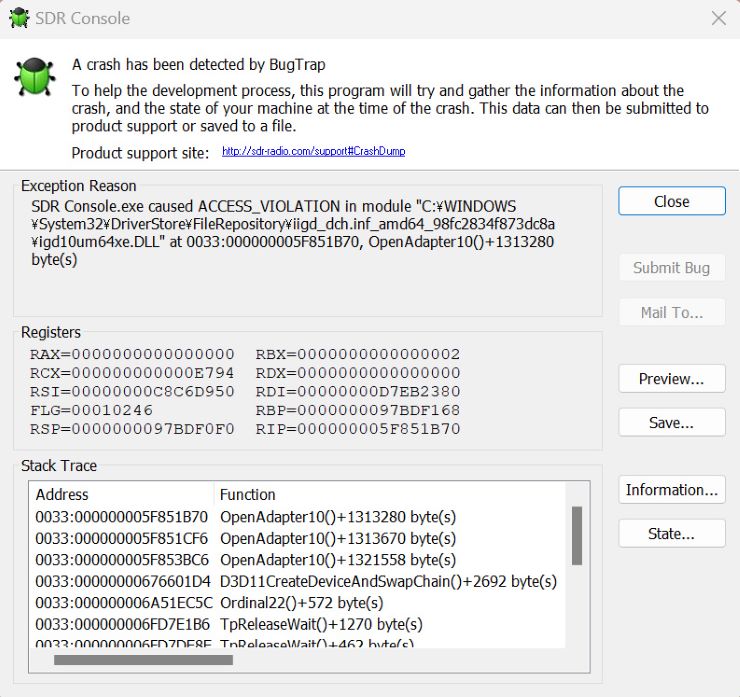
Task: Click the 'Product support site:' label
Action: click(x=140, y=153)
